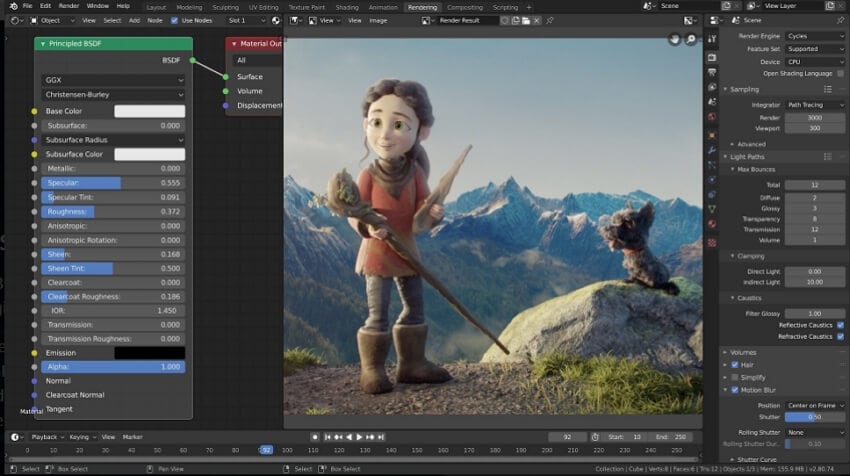This screenshot has height=476, width=850.
Task: Pin the Scene properties with pushpin icon
Action: [x=840, y=20]
